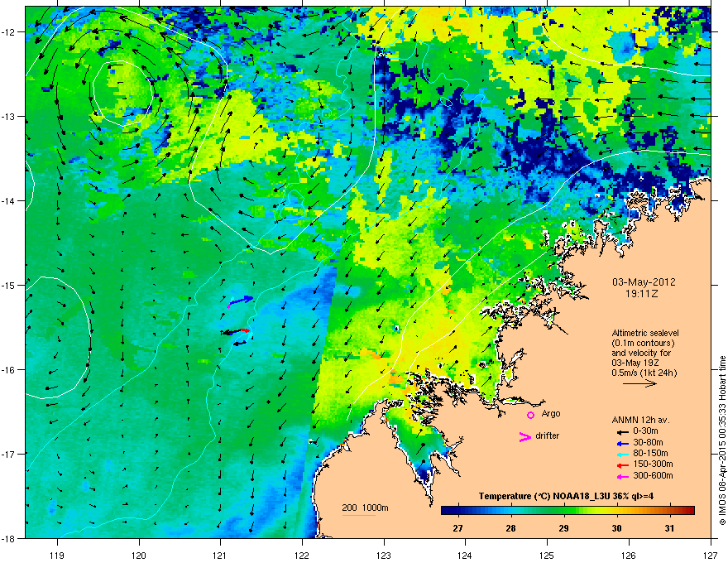The image size is (728, 563).
Task: Click the IMOS Hobart time copyright text
Action: pos(722,440)
